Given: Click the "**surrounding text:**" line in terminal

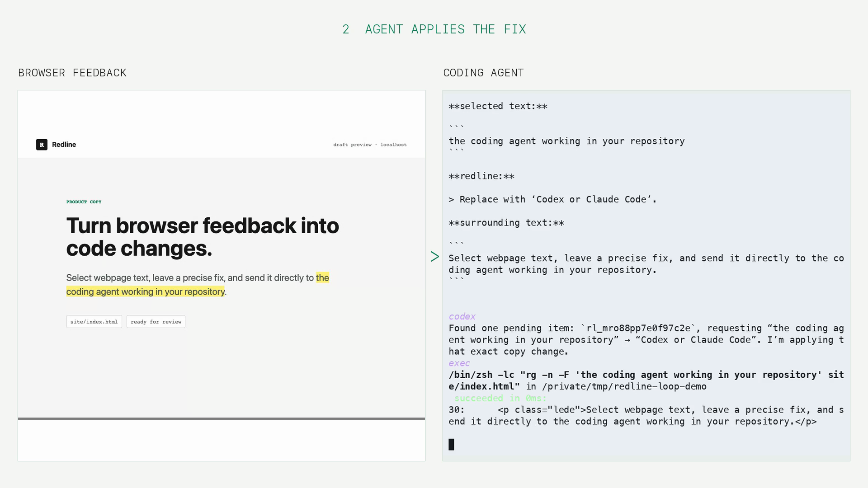Looking at the screenshot, I should pos(506,223).
